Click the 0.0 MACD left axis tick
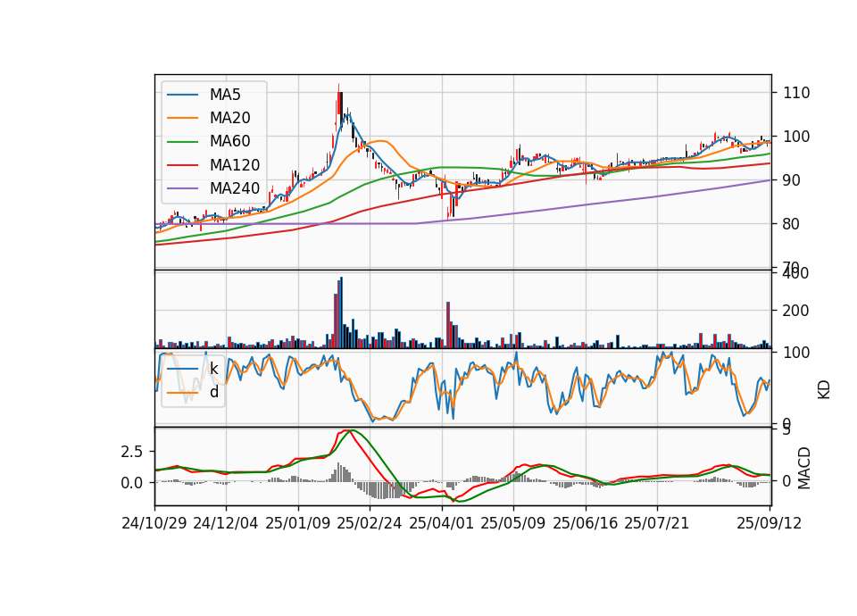 131,483
